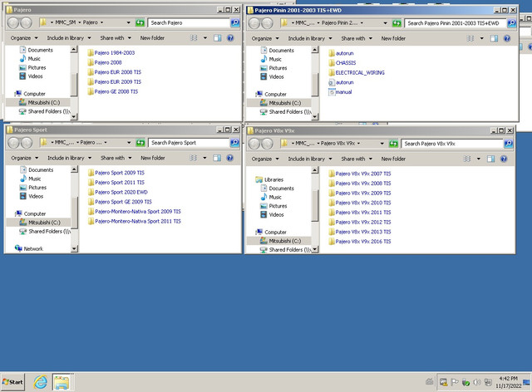Select Pajero 1984-2003 folder
The height and width of the screenshot is (392, 532).
coord(111,53)
